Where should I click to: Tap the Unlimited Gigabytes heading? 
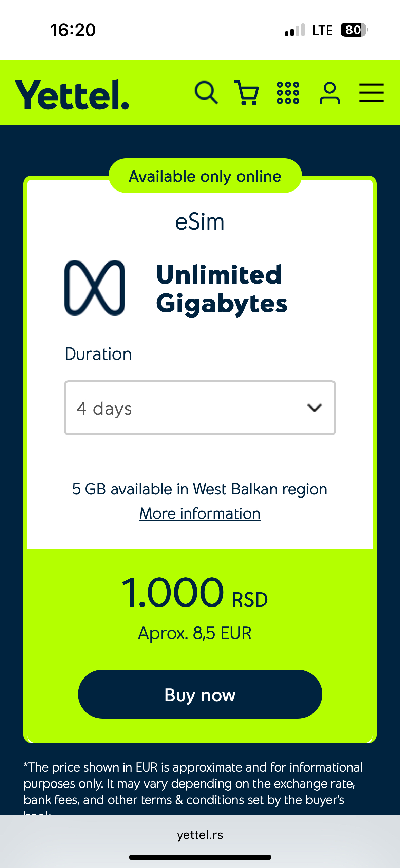(x=222, y=289)
